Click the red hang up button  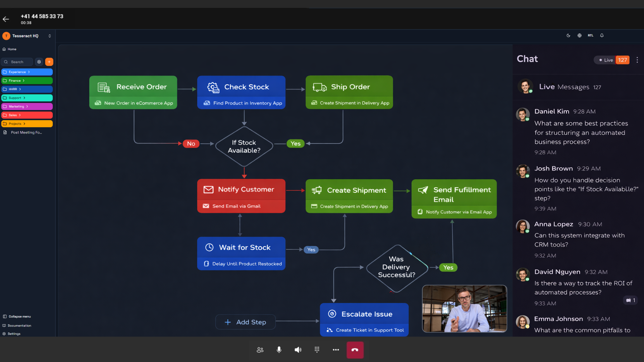[x=355, y=350]
